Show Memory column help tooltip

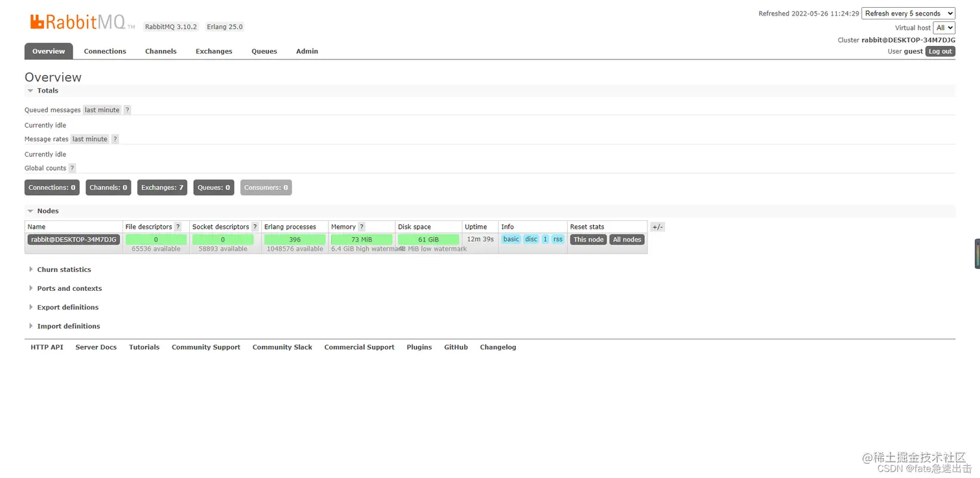(x=362, y=227)
